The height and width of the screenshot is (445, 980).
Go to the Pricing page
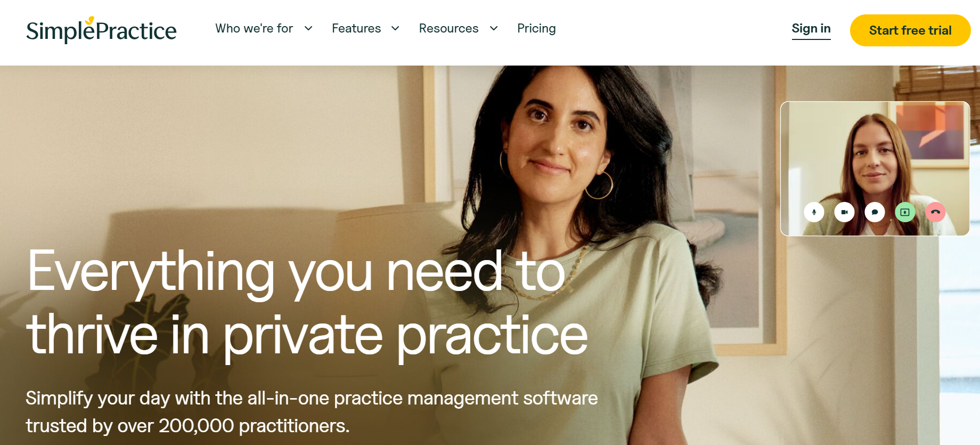click(x=536, y=28)
